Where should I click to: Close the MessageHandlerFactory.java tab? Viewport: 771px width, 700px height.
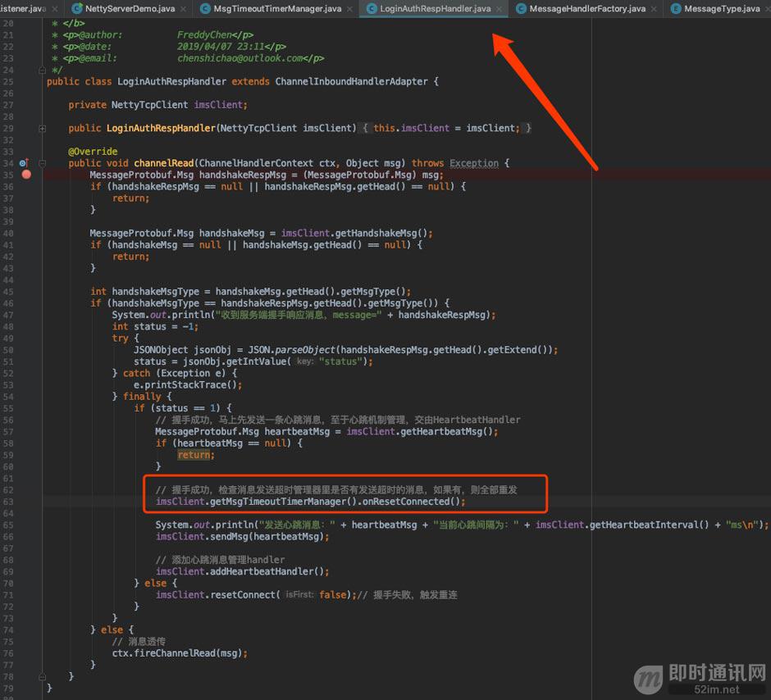(654, 9)
